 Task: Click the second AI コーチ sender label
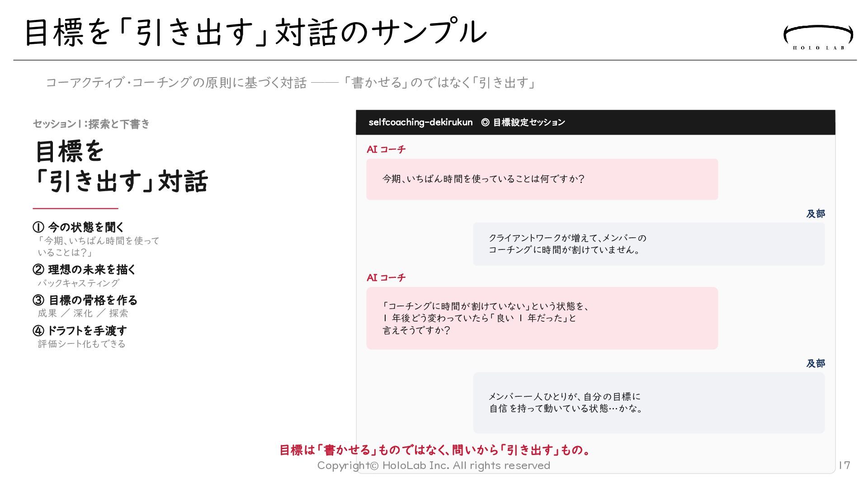[386, 278]
